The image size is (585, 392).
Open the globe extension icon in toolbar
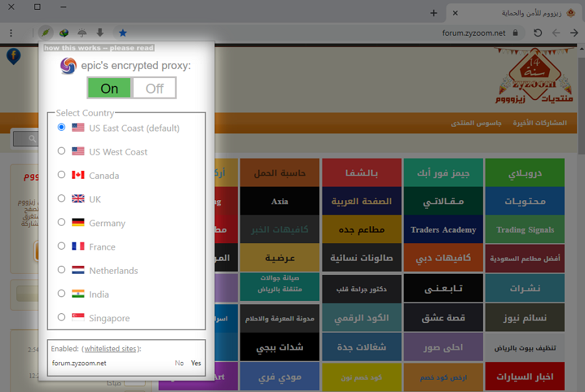64,33
